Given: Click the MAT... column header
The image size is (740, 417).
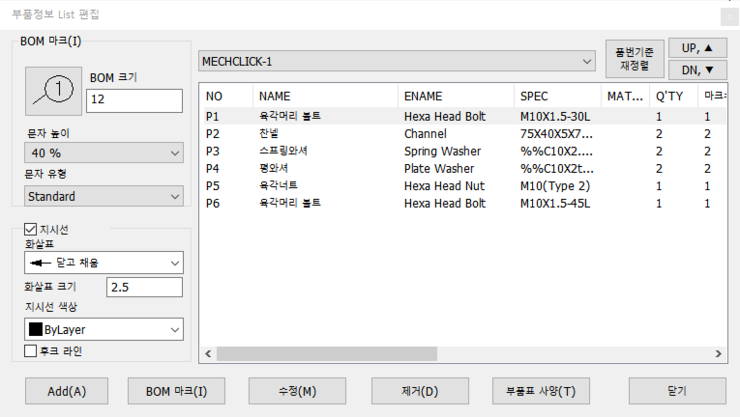Looking at the screenshot, I should 625,96.
